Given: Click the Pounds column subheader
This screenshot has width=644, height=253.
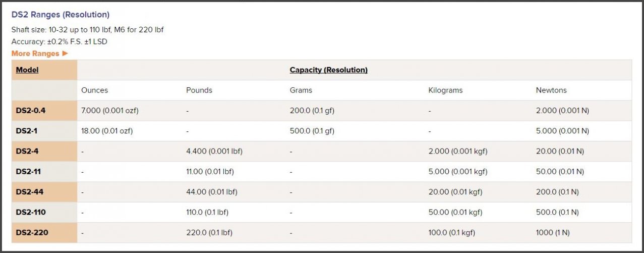Looking at the screenshot, I should point(199,90).
